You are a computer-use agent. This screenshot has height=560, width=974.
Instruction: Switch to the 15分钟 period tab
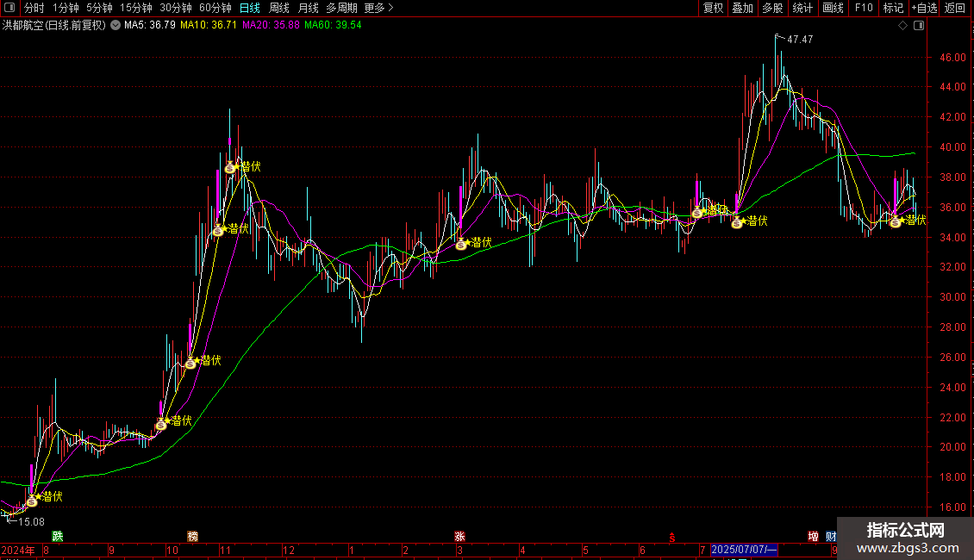(136, 8)
